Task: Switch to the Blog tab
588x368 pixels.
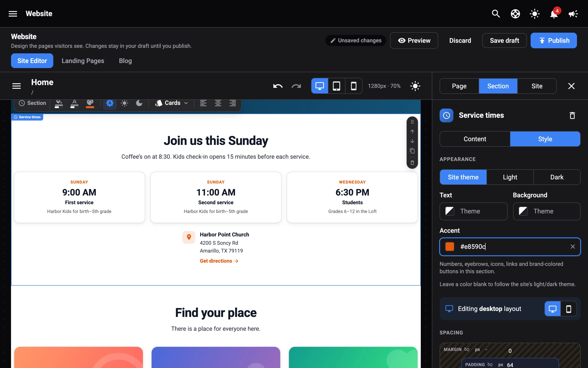Action: 125,61
